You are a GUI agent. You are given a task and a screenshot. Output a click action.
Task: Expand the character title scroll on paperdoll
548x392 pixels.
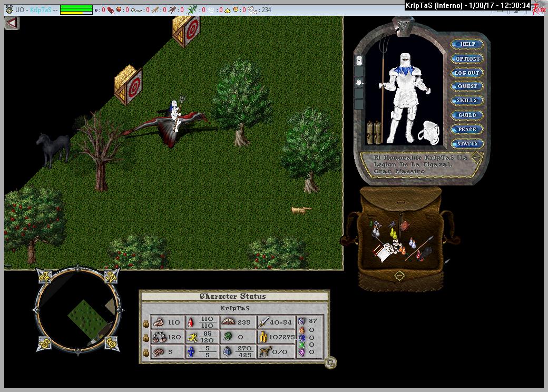pos(476,157)
